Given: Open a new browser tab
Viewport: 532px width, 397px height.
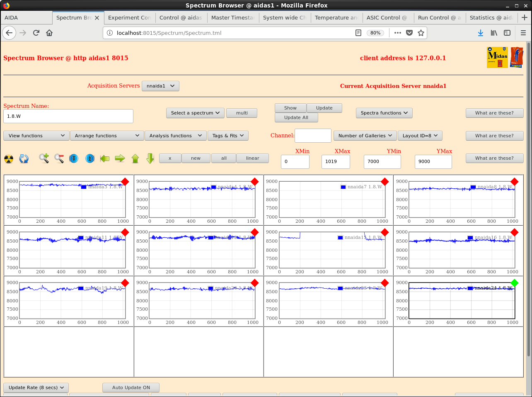Looking at the screenshot, I should point(525,17).
